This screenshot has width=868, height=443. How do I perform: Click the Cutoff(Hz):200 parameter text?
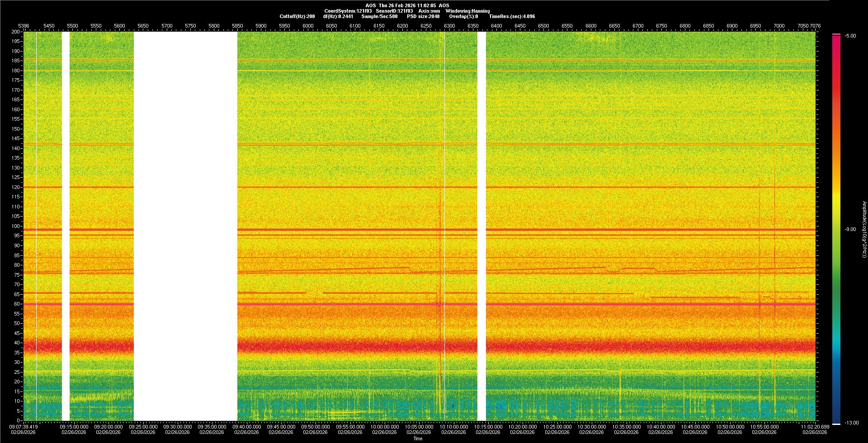[x=297, y=16]
